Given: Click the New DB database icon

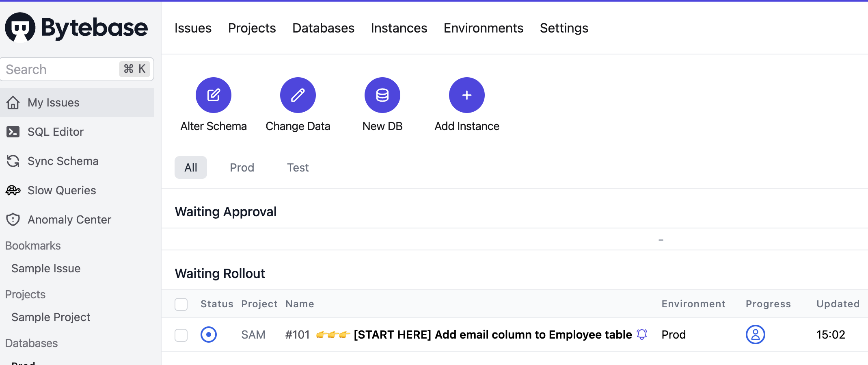Looking at the screenshot, I should coord(382,95).
